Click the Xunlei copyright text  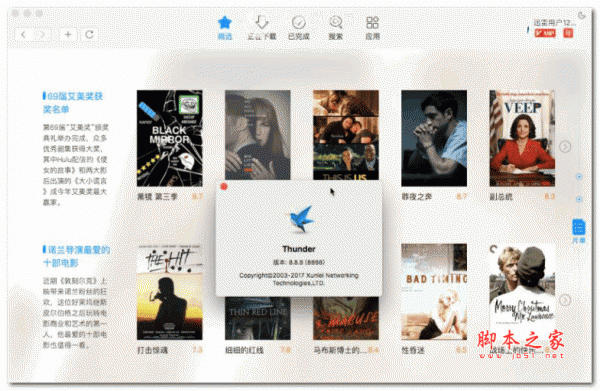[299, 279]
